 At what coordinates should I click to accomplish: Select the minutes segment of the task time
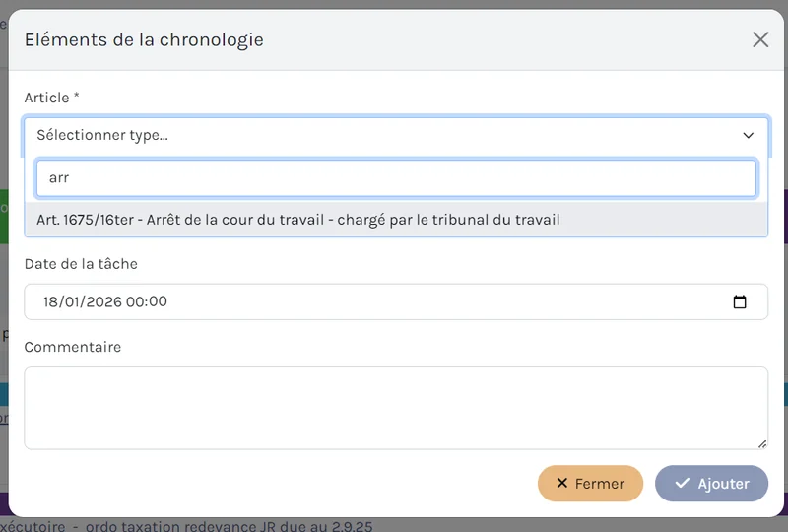tap(158, 302)
